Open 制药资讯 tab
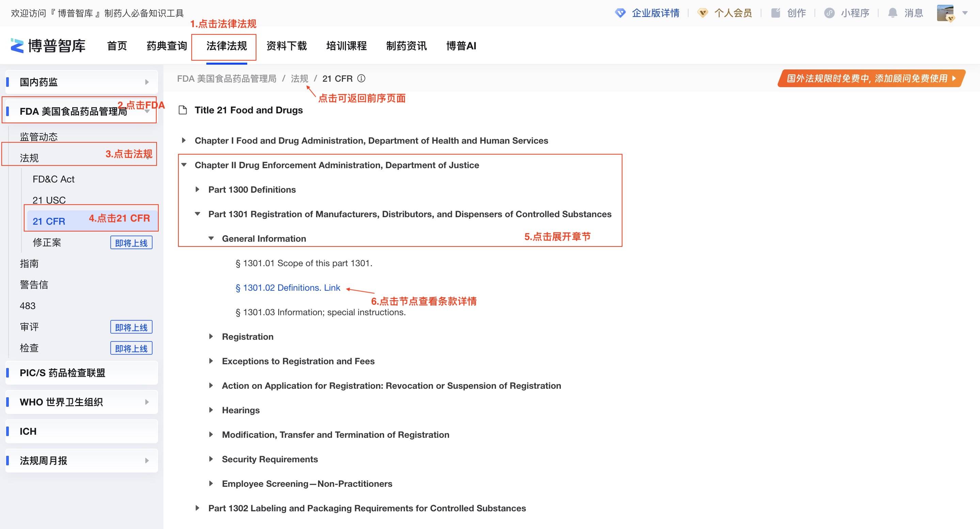This screenshot has width=980, height=529. (x=406, y=46)
